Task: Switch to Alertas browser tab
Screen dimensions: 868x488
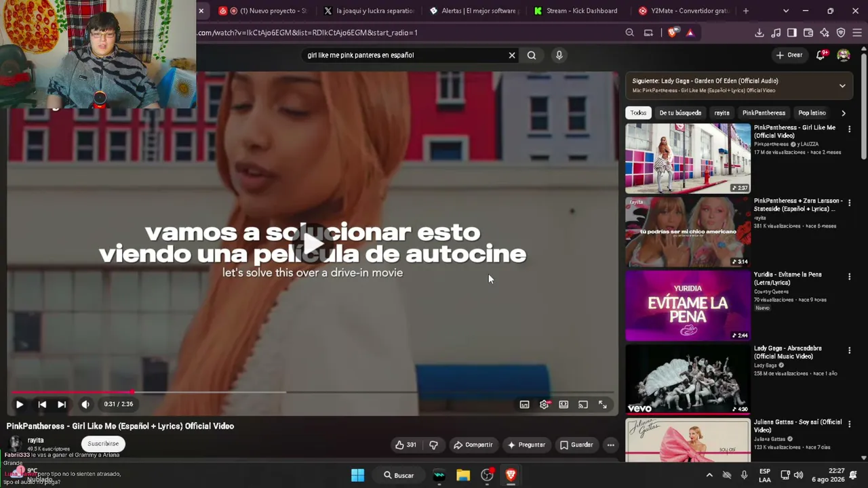Action: point(473,11)
